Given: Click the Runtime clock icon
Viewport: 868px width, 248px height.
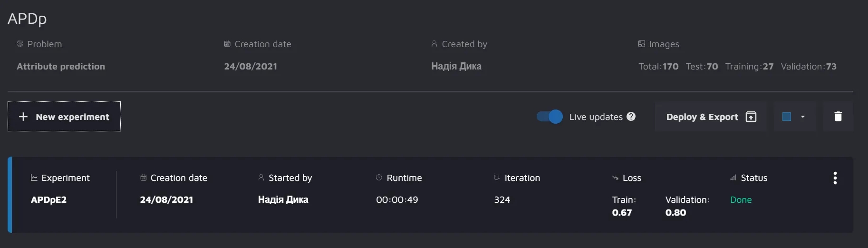Looking at the screenshot, I should pos(379,178).
